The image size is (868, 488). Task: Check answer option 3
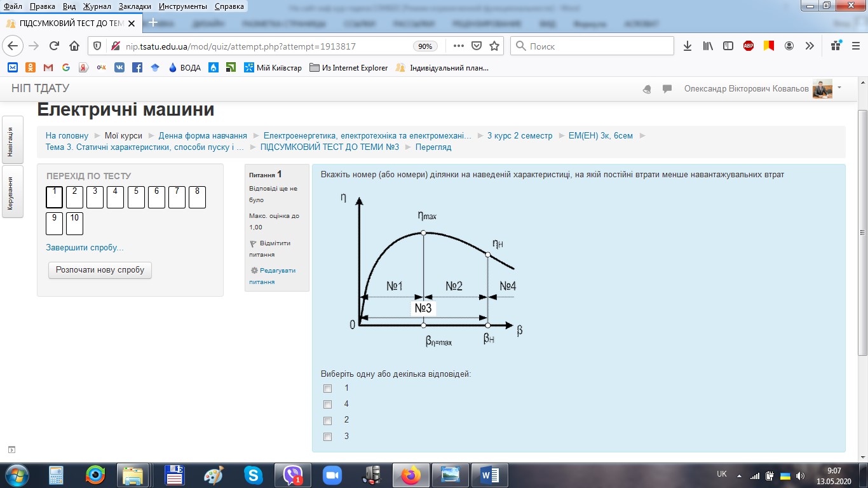(327, 437)
